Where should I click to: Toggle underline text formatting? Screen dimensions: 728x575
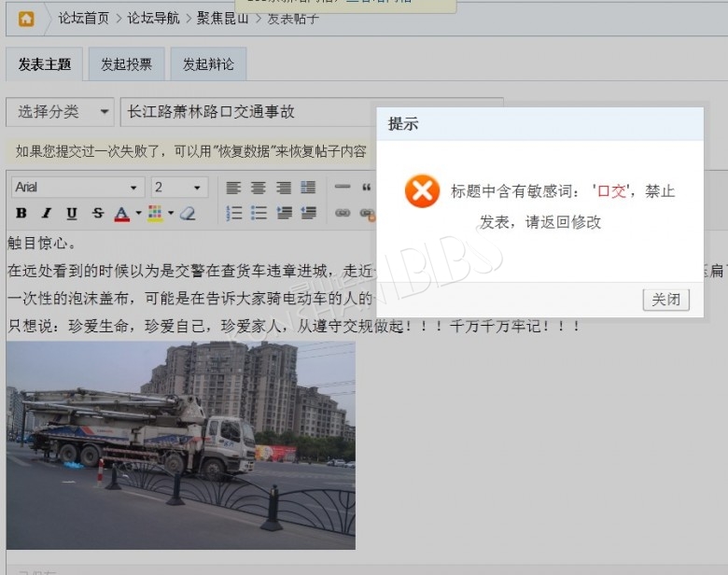tap(71, 214)
